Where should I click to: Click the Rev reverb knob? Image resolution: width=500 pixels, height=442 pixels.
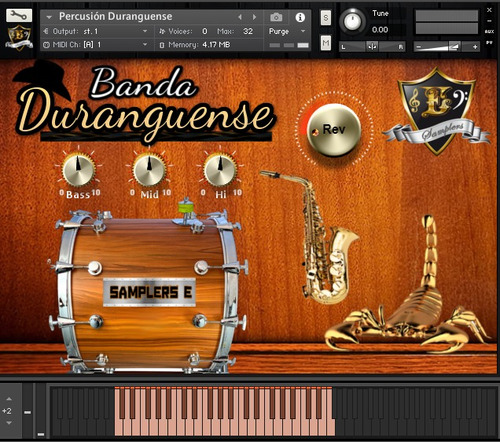tap(334, 130)
